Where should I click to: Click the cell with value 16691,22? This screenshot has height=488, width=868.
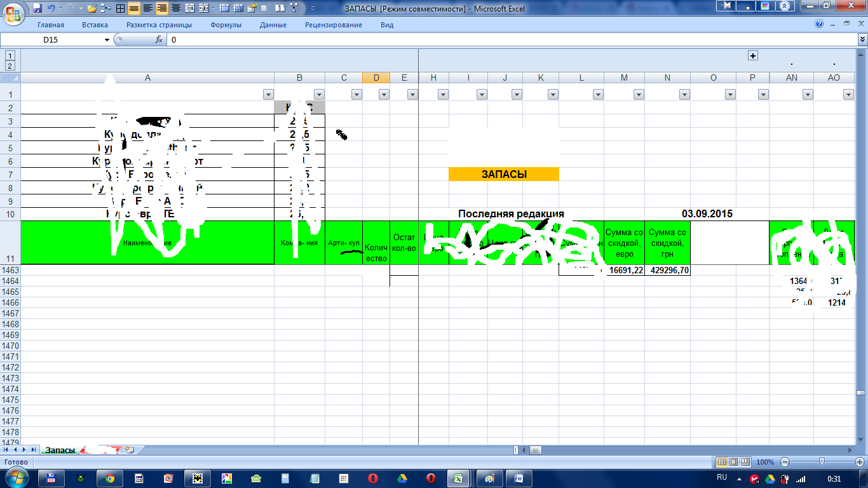click(x=624, y=270)
